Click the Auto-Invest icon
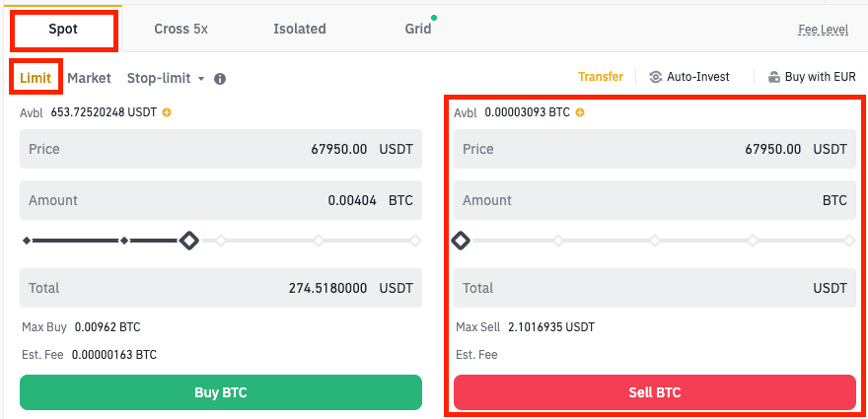The image size is (868, 419). point(656,77)
